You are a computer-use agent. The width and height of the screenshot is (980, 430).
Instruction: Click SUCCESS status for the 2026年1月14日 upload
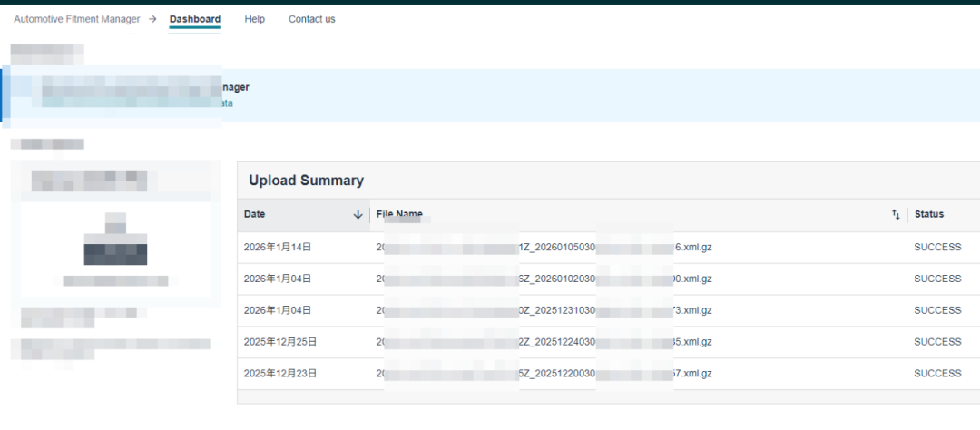937,248
